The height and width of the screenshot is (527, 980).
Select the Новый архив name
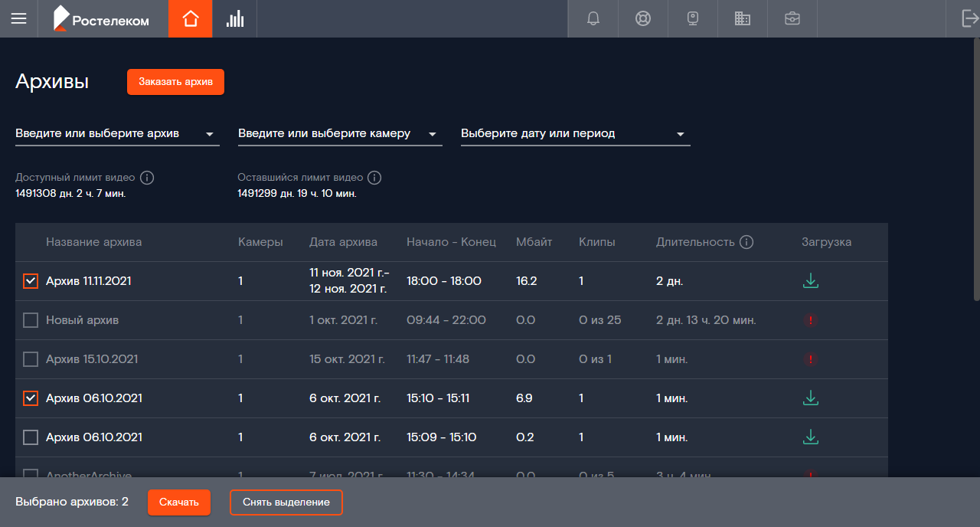[x=82, y=320]
